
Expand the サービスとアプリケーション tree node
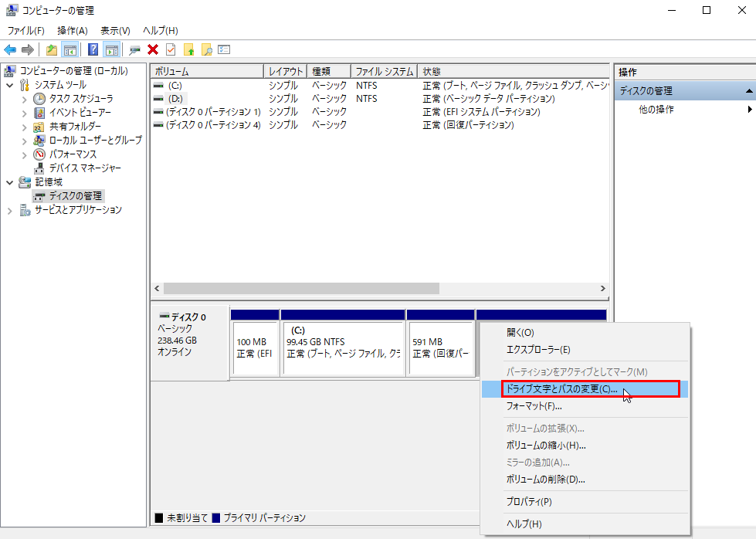coord(8,209)
